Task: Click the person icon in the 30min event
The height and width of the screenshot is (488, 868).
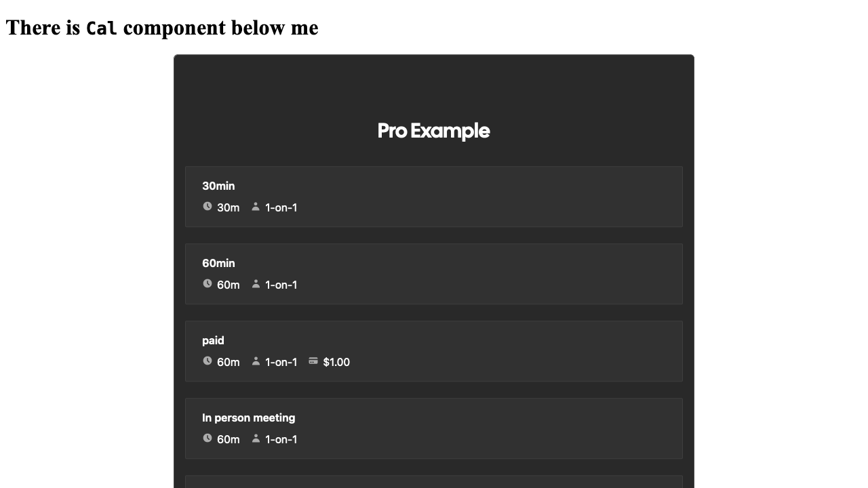Action: click(x=256, y=206)
